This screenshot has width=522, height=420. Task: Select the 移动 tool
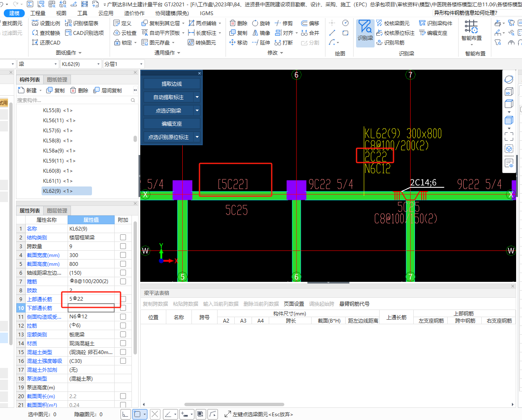click(238, 42)
